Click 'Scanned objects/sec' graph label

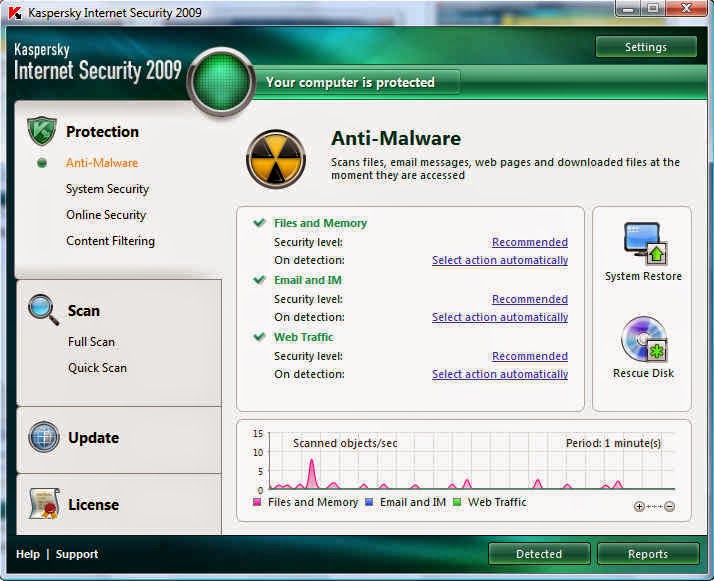[345, 443]
